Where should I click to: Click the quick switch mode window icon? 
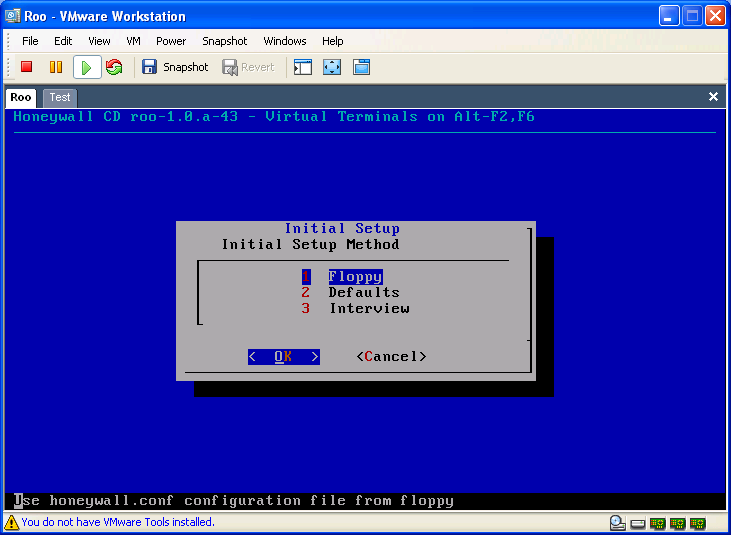[x=361, y=67]
